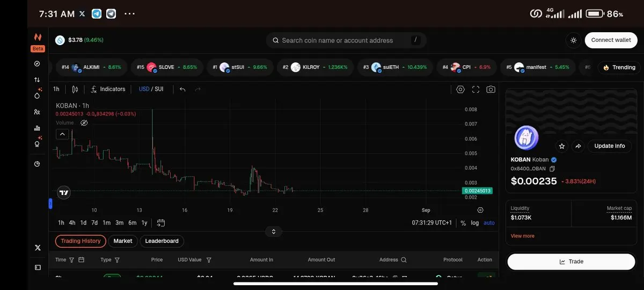Select the suiETH trending token chip

[x=395, y=67]
